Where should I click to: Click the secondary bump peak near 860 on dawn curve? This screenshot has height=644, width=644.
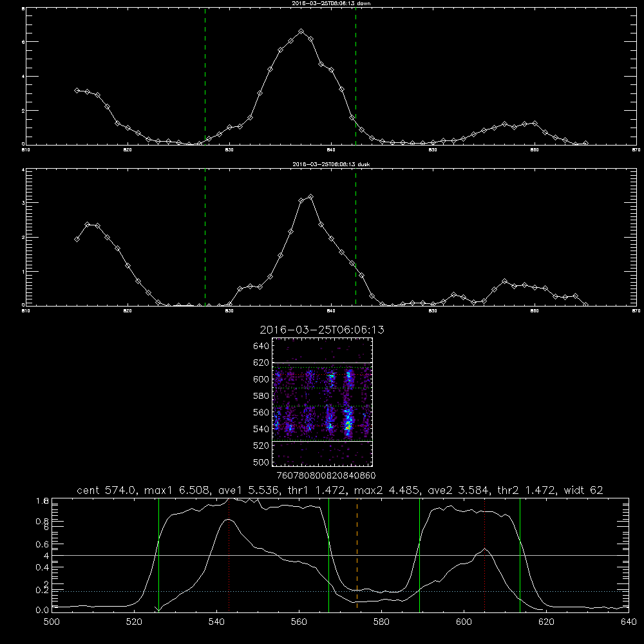point(535,123)
